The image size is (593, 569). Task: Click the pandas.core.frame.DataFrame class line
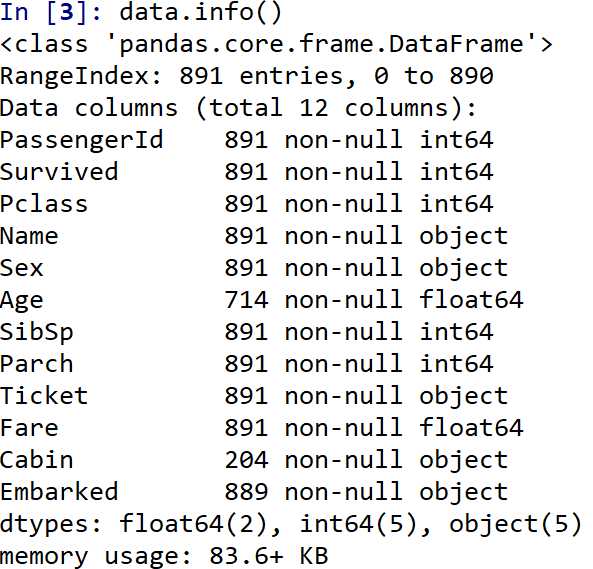[x=276, y=45]
